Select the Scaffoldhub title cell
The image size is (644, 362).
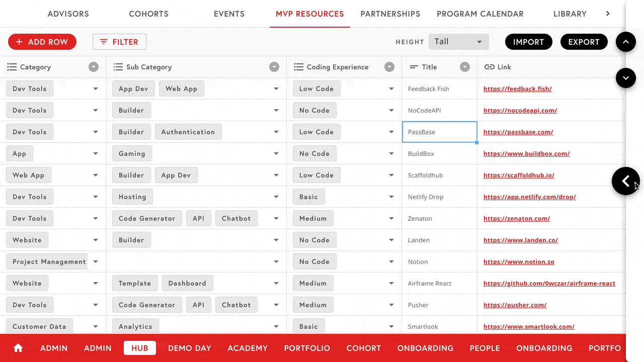point(440,175)
